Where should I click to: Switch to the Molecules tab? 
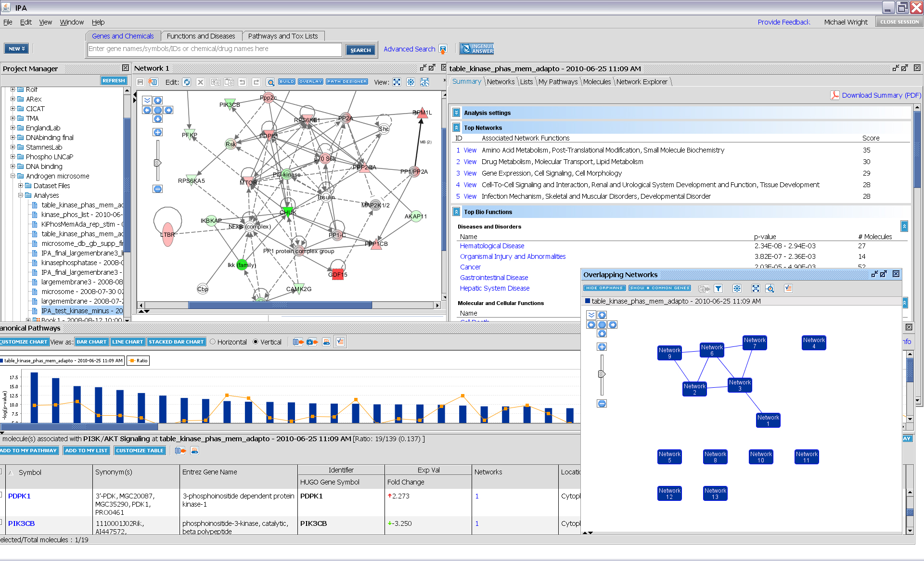coord(597,82)
